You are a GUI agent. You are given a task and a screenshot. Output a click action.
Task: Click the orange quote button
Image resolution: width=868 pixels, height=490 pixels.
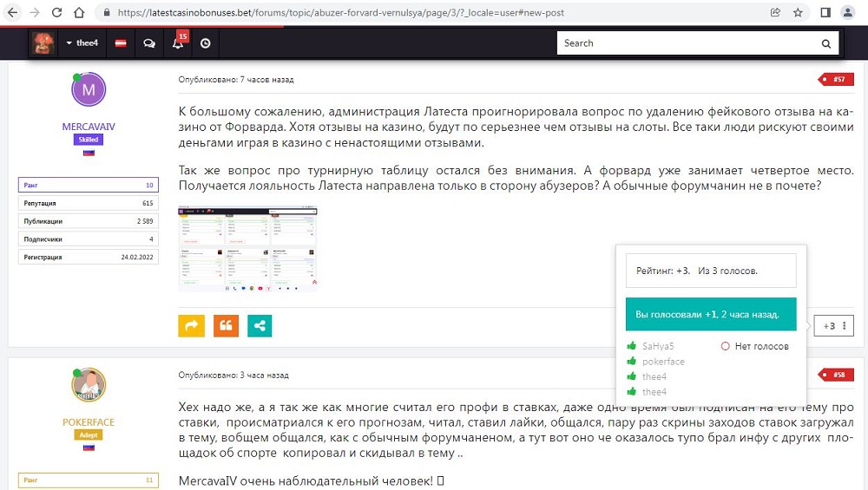(226, 325)
